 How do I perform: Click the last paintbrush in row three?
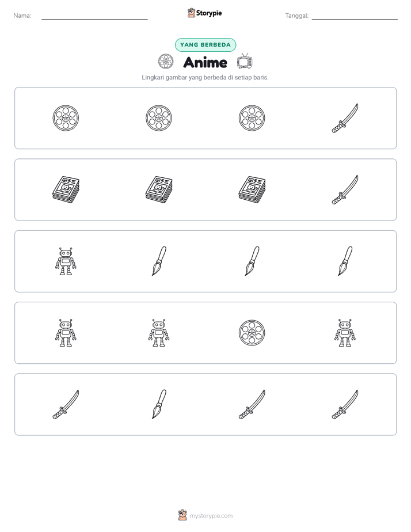[345, 261]
